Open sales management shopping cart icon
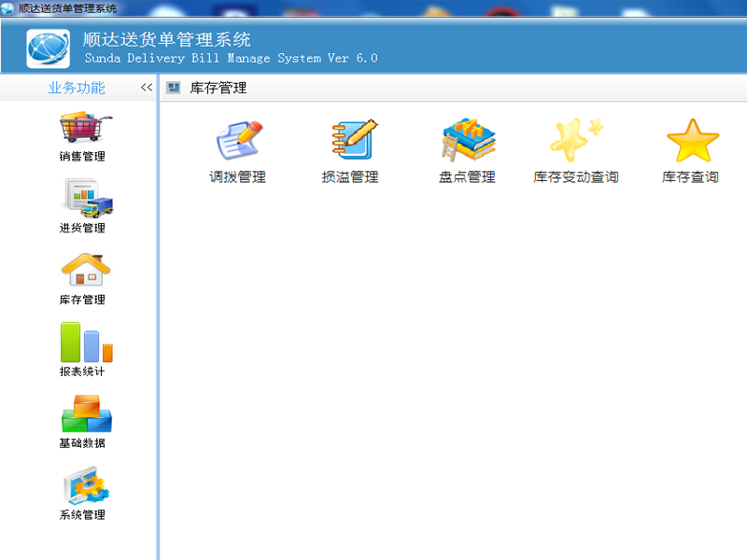Image resolution: width=747 pixels, height=560 pixels. pos(85,127)
